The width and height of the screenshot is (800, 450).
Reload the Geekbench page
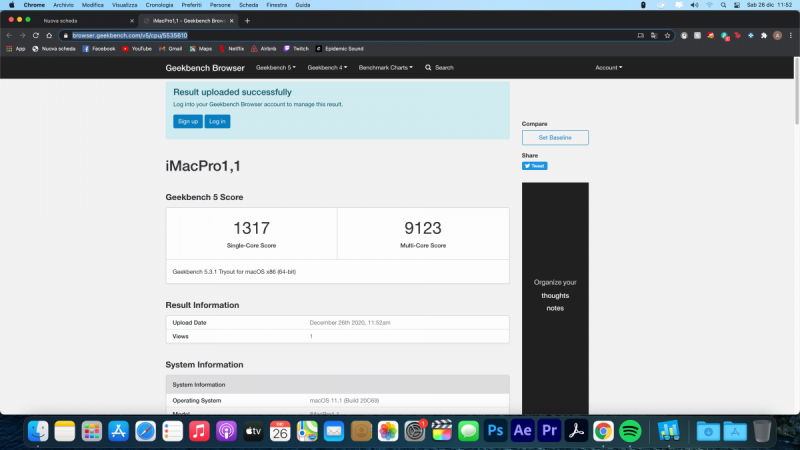(36, 35)
